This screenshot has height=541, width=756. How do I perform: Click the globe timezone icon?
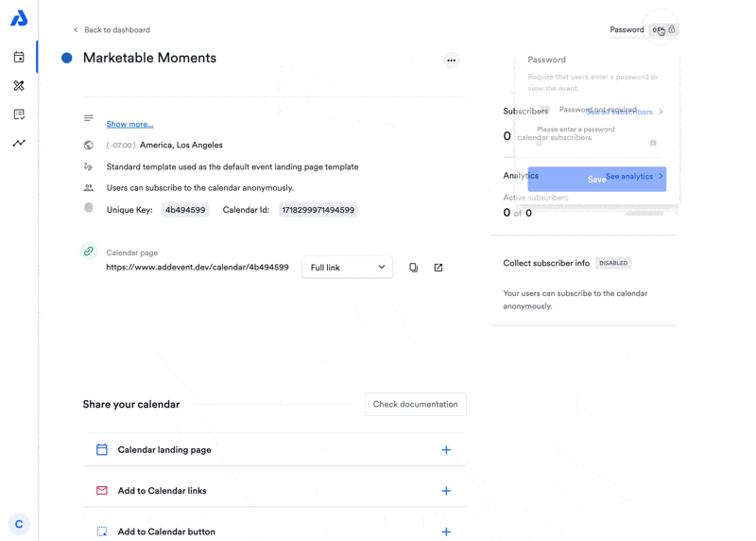88,145
